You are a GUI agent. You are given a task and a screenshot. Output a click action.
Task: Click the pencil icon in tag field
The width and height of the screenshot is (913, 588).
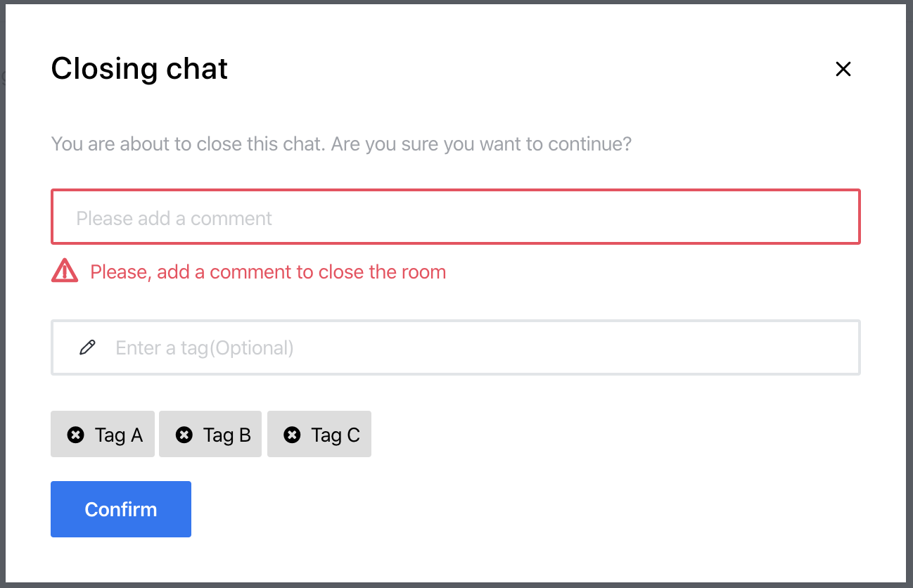point(88,347)
